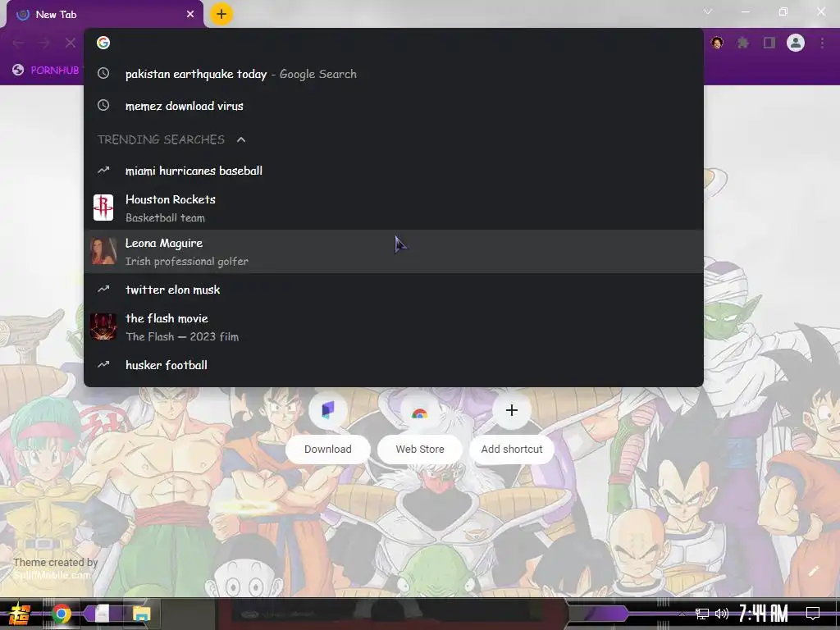Open File Explorer from the taskbar
Viewport: 840px width, 630px height.
141,614
